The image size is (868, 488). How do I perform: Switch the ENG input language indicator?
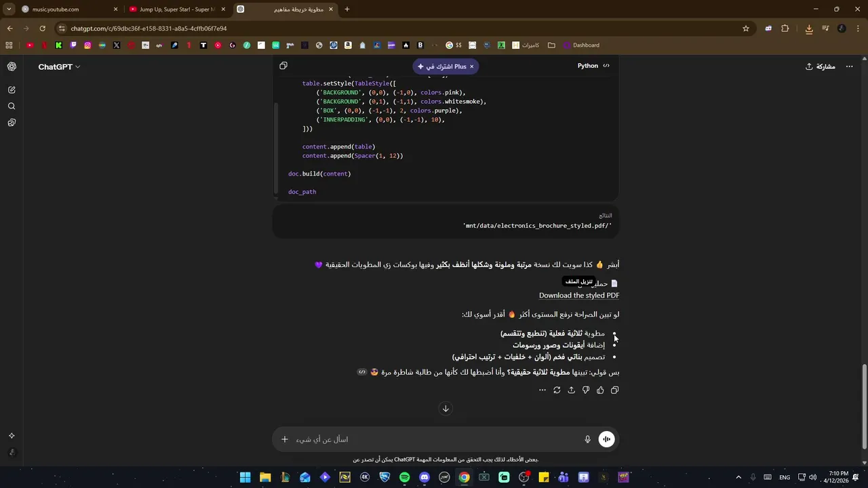pyautogui.click(x=785, y=477)
